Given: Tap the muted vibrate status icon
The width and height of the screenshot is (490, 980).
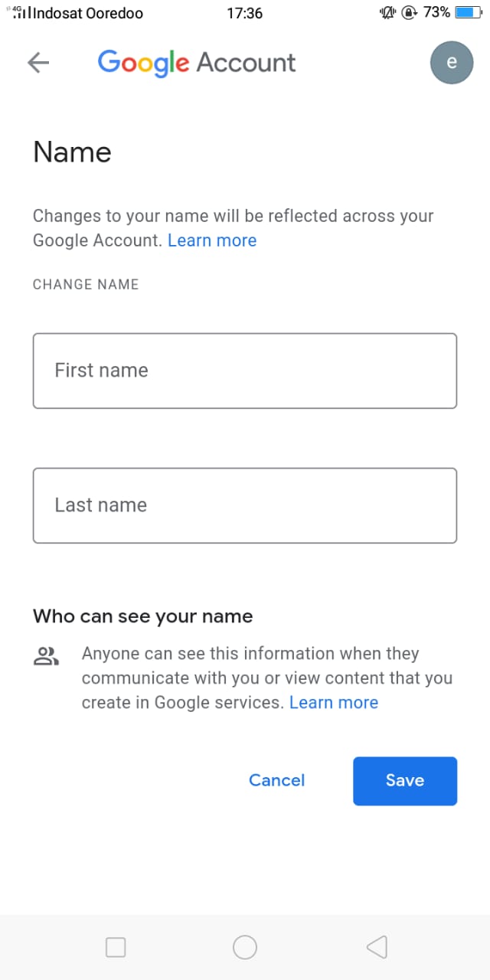Looking at the screenshot, I should [387, 13].
